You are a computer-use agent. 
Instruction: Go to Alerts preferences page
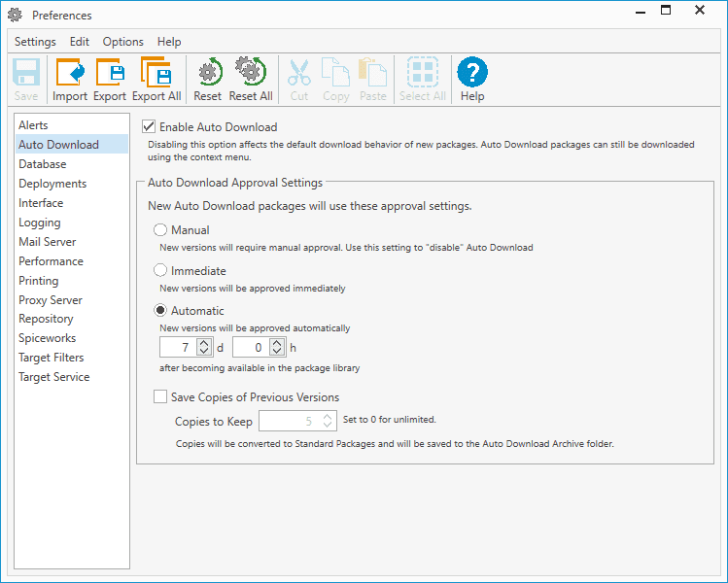(72, 125)
